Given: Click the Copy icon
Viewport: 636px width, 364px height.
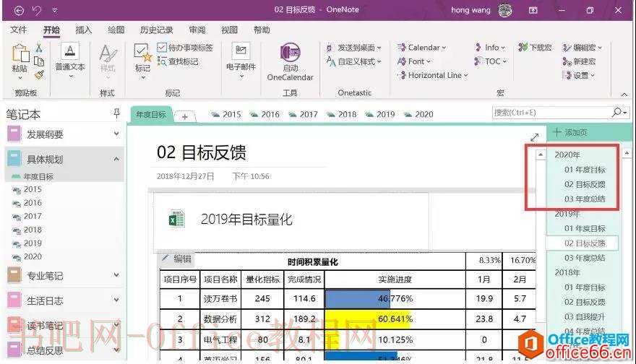Looking at the screenshot, I should (x=39, y=61).
